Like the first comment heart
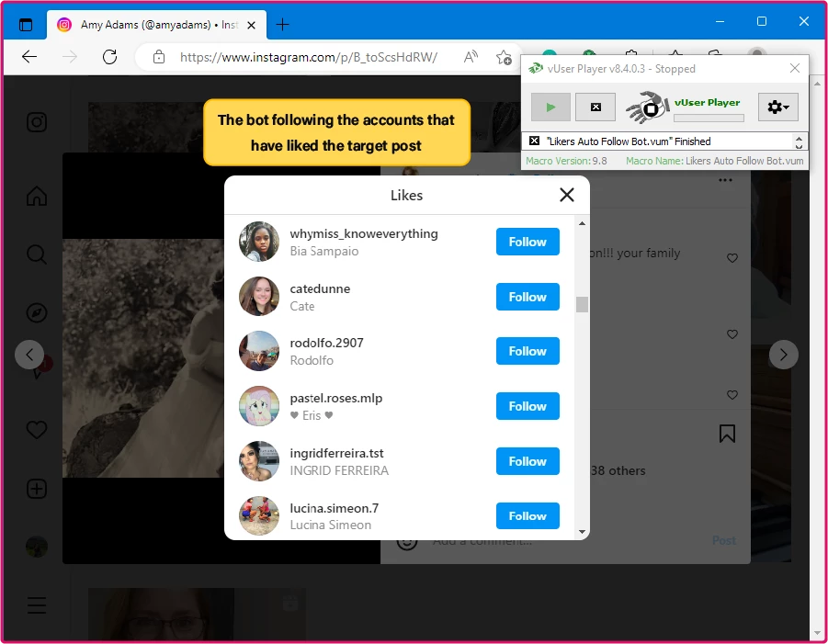The height and width of the screenshot is (644, 828). click(x=732, y=258)
